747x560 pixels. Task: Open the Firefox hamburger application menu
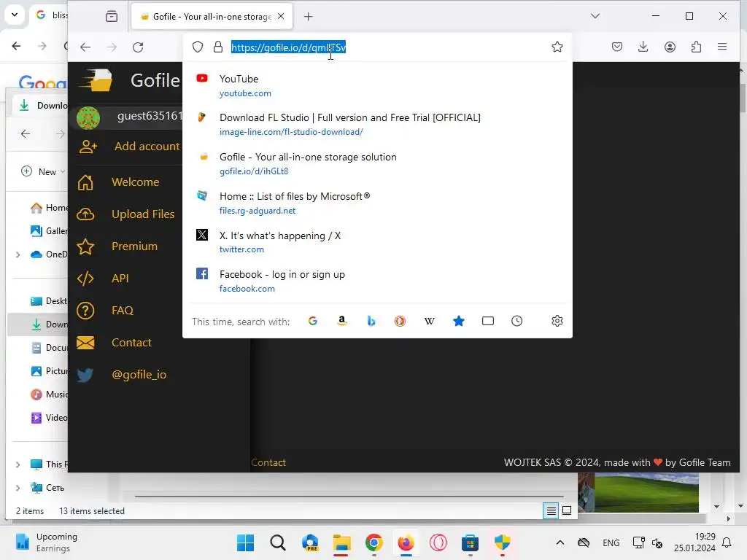pos(722,47)
